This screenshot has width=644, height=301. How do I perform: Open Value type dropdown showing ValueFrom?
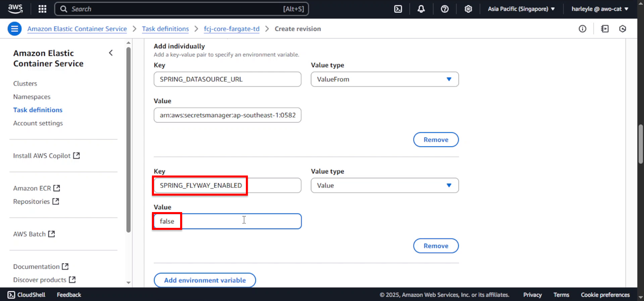click(385, 79)
